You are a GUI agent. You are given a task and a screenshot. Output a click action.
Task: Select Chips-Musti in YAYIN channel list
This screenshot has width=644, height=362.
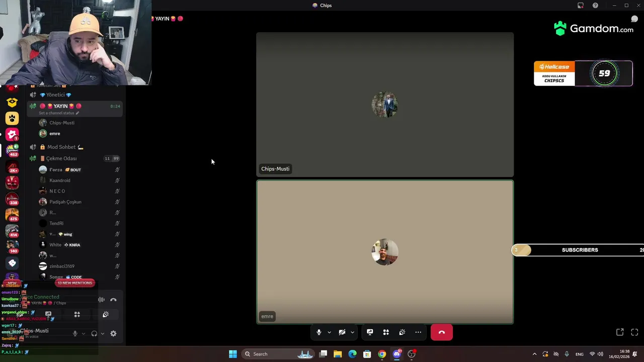(x=80, y=123)
